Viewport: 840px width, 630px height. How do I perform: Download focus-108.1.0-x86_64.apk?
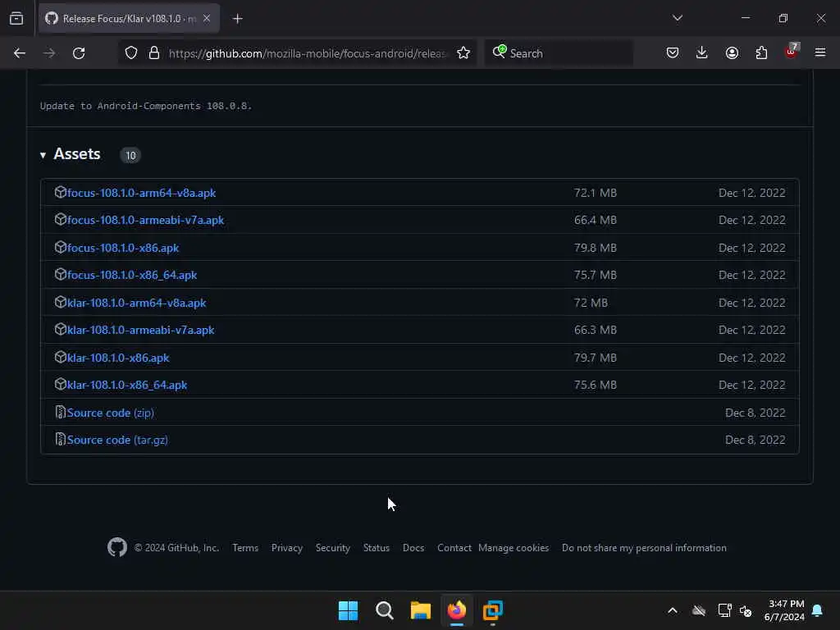click(132, 275)
